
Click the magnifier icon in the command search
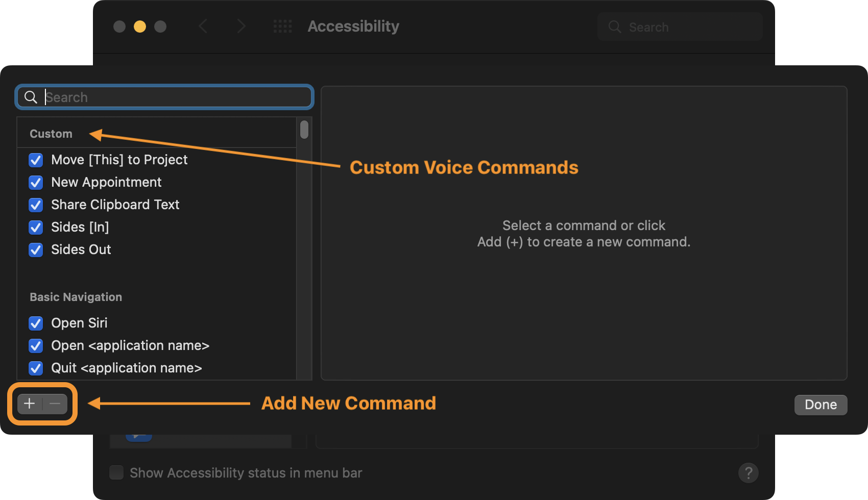(31, 97)
